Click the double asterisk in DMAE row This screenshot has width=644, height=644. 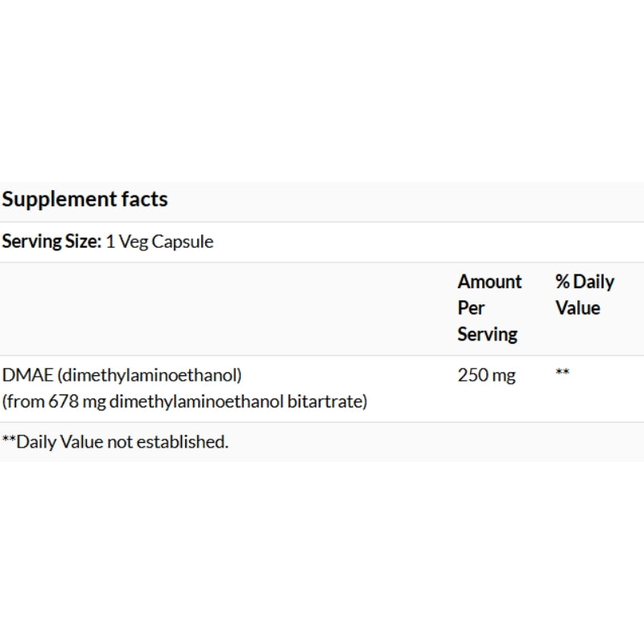[562, 372]
